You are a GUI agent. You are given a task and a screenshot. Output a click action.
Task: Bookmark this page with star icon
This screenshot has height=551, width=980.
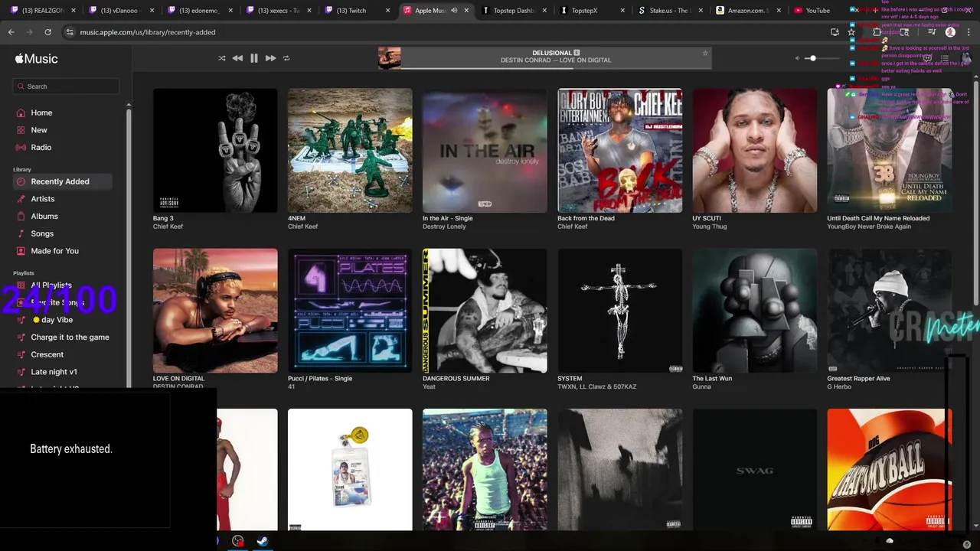851,32
